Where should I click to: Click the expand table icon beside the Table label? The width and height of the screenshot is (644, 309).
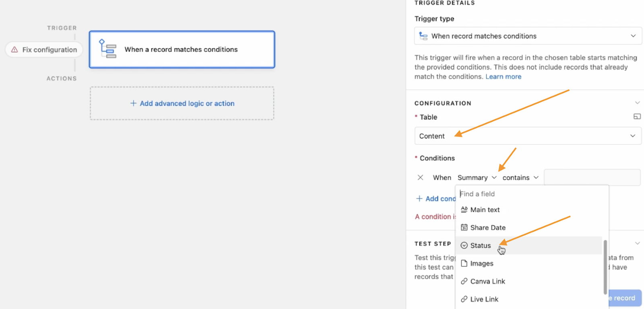coord(637,117)
